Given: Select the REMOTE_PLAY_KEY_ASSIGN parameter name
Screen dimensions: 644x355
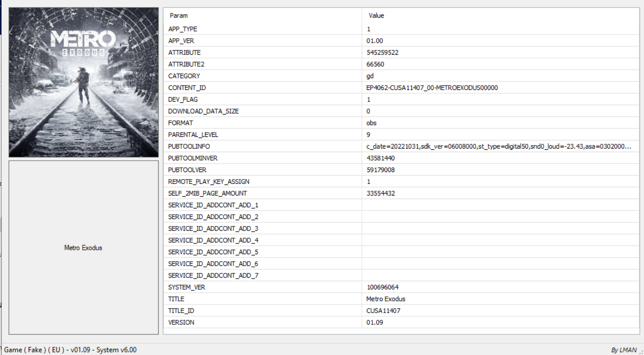Looking at the screenshot, I should tap(209, 181).
